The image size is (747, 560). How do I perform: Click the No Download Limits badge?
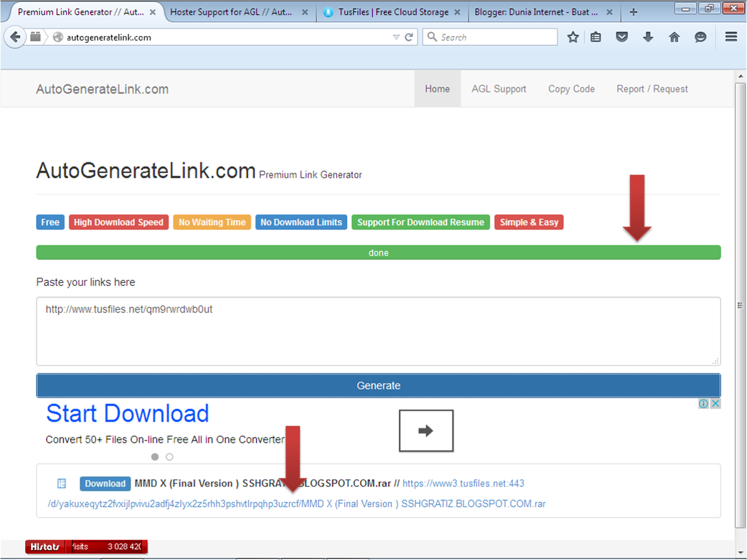click(x=301, y=222)
